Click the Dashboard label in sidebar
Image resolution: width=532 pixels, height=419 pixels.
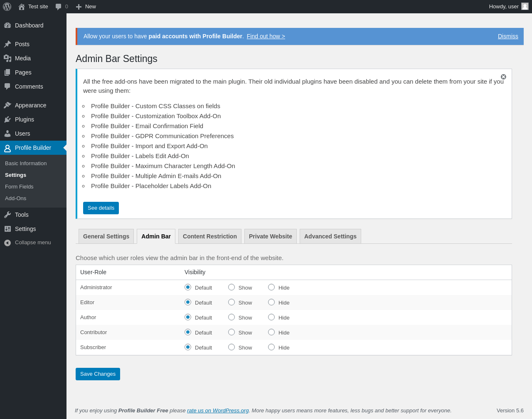coord(29,25)
